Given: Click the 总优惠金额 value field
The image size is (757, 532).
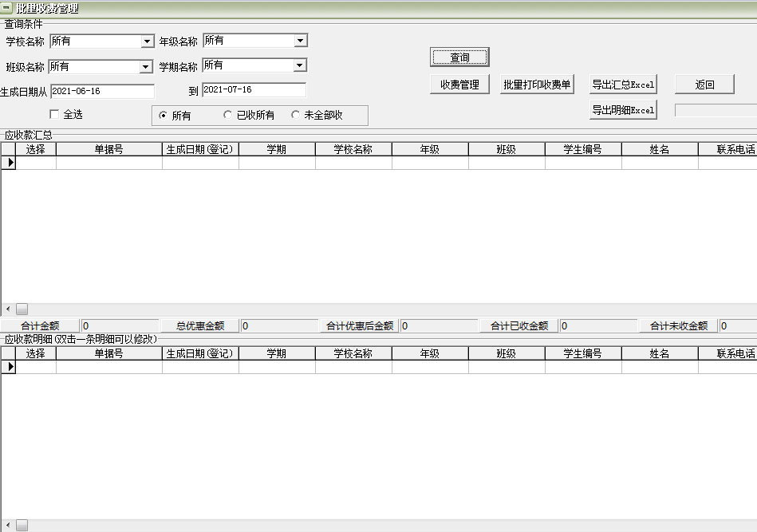Looking at the screenshot, I should click(279, 326).
